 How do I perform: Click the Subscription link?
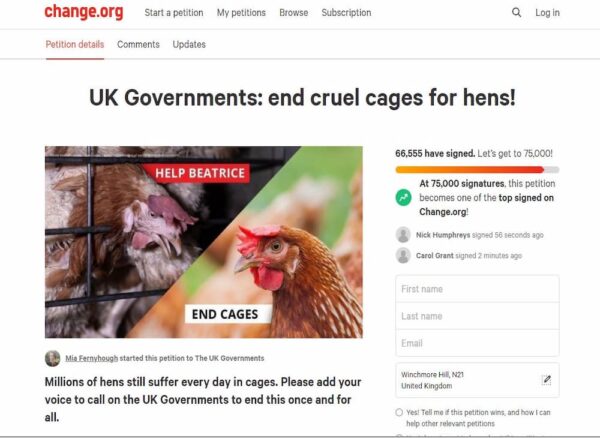346,13
